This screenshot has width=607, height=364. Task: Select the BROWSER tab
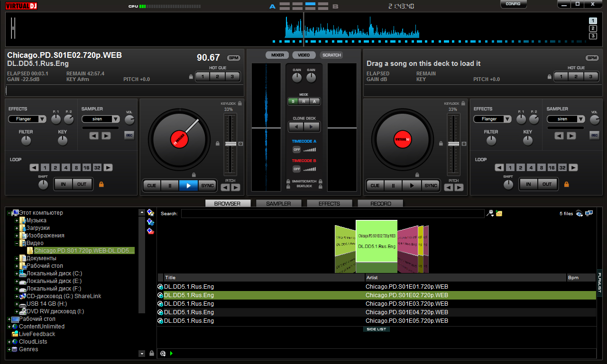(x=228, y=203)
